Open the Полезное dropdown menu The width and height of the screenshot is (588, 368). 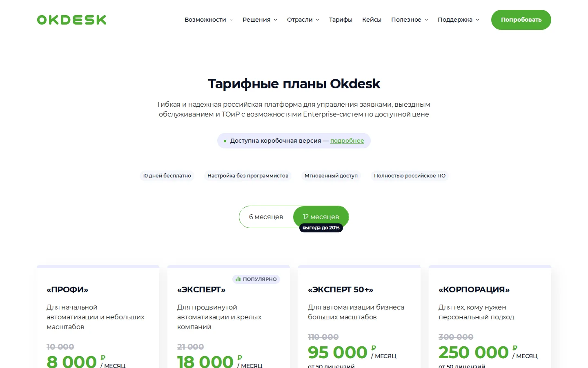click(410, 20)
